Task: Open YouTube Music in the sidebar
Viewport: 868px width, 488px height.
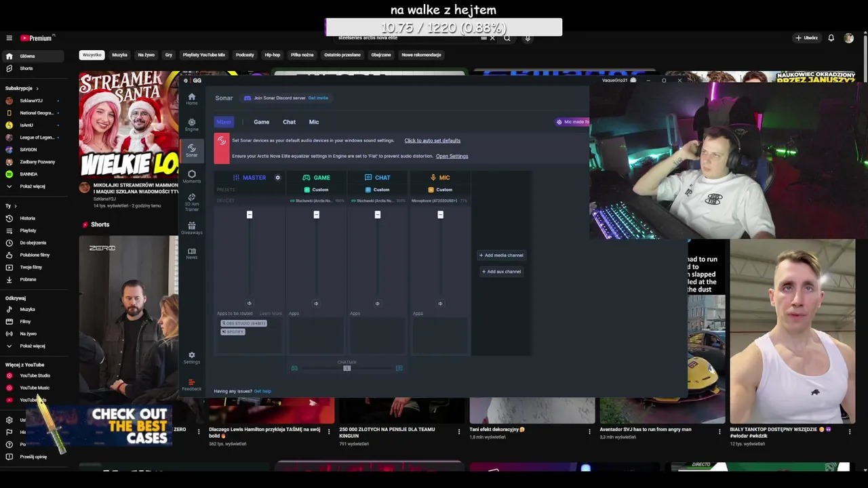Action: tap(33, 388)
